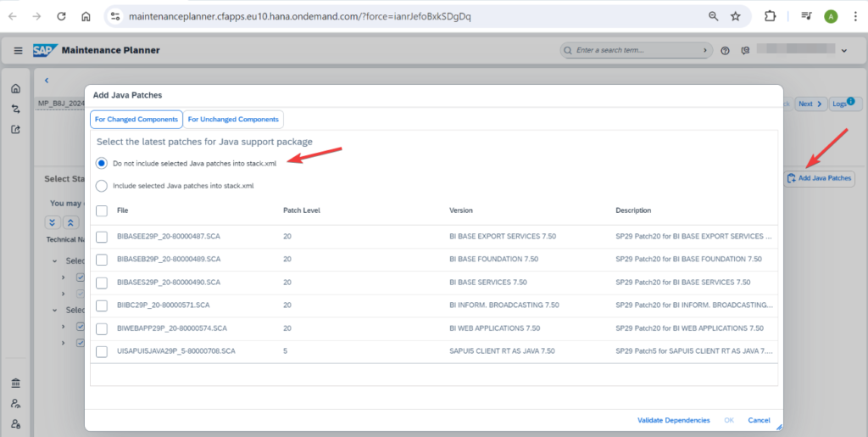
Task: Click BI INFORM. BROADCASTING 7.50 version cell
Action: [x=504, y=305]
